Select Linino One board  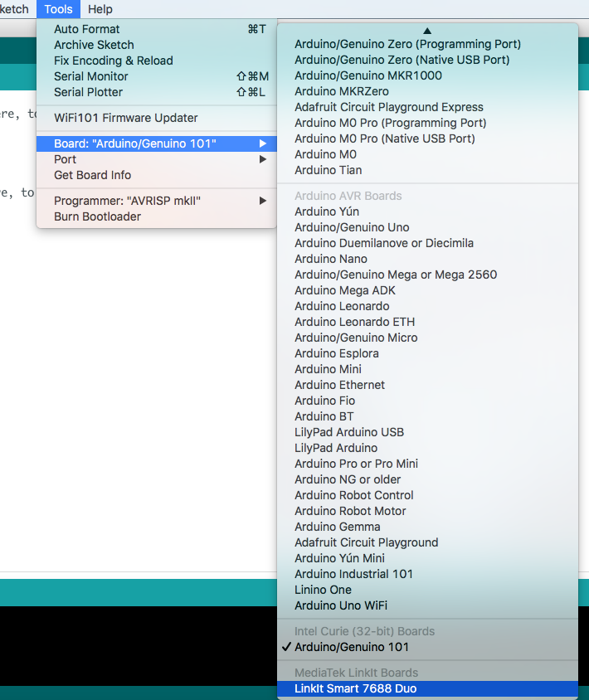pos(427,591)
